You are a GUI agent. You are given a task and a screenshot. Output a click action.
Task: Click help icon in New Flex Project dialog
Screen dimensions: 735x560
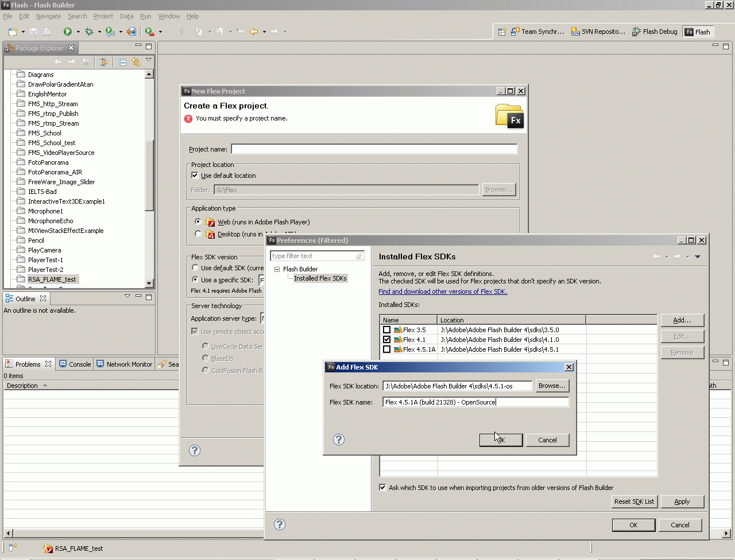[195, 450]
